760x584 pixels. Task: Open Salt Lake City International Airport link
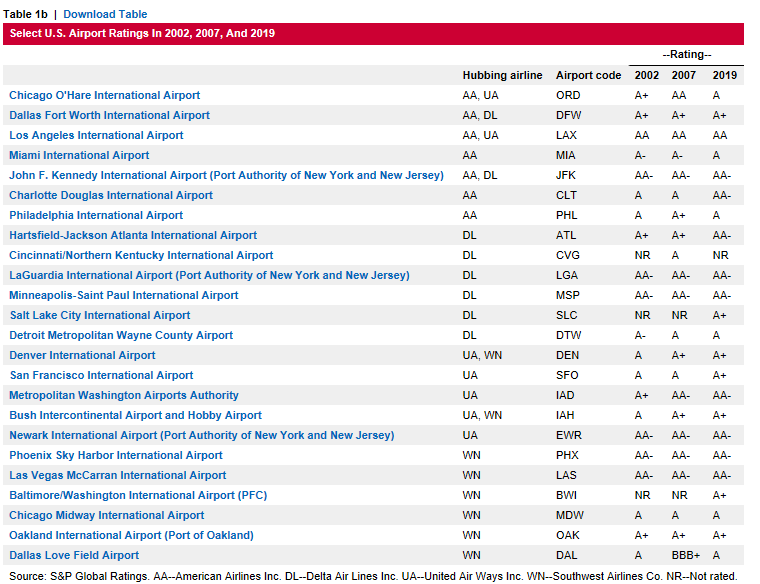point(100,315)
